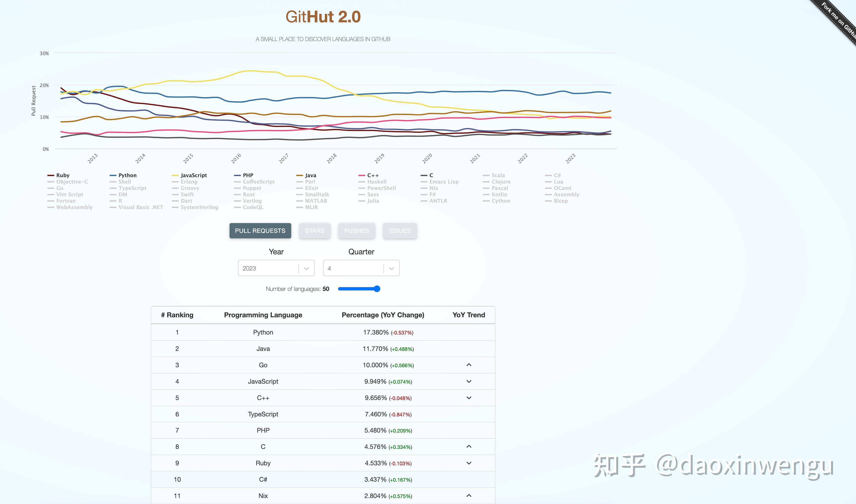Click the GitHut 2.0 title

[323, 17]
